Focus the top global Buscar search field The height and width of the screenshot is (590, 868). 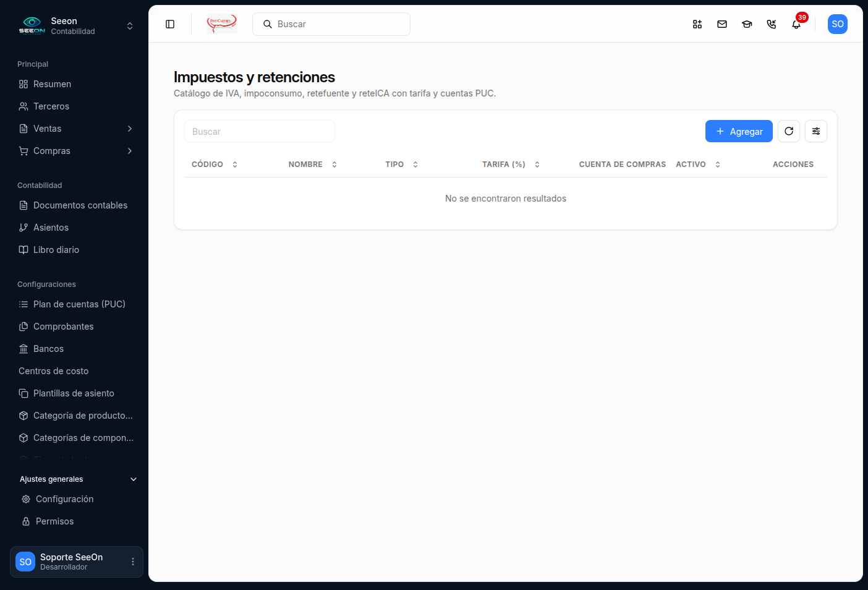(x=331, y=24)
